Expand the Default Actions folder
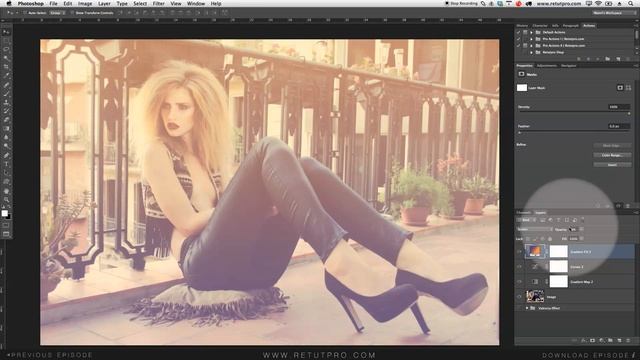 [x=531, y=32]
